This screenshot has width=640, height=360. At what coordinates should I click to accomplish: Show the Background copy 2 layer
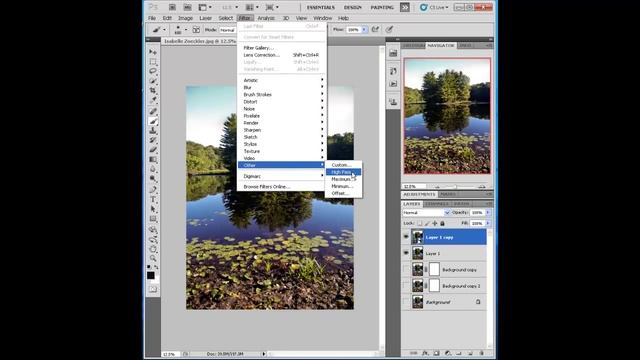pyautogui.click(x=406, y=286)
